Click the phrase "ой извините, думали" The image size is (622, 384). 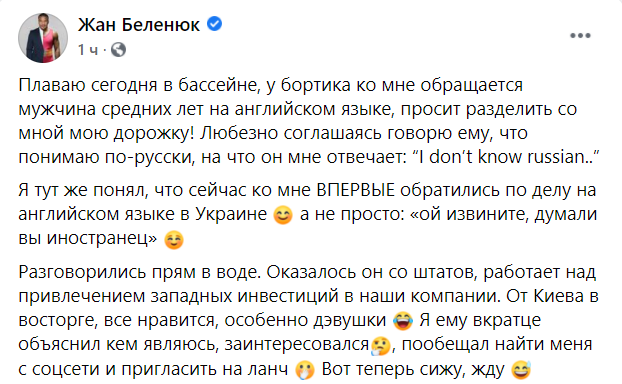(x=508, y=215)
